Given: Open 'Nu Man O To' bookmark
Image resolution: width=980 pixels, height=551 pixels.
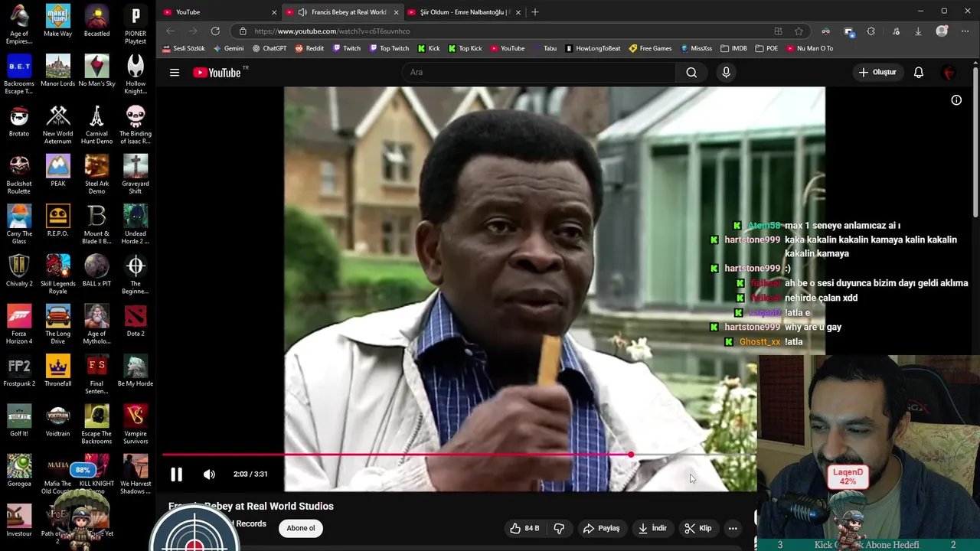Looking at the screenshot, I should [810, 48].
